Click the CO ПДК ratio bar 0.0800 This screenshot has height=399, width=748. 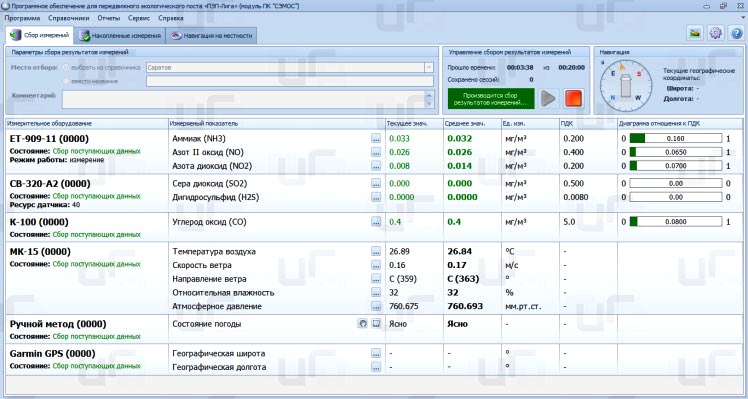675,222
